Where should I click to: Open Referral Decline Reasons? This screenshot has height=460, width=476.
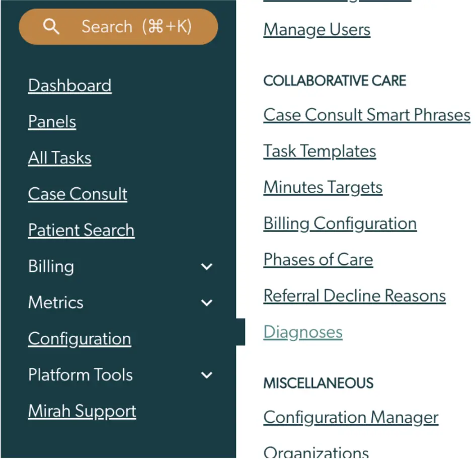pyautogui.click(x=354, y=296)
